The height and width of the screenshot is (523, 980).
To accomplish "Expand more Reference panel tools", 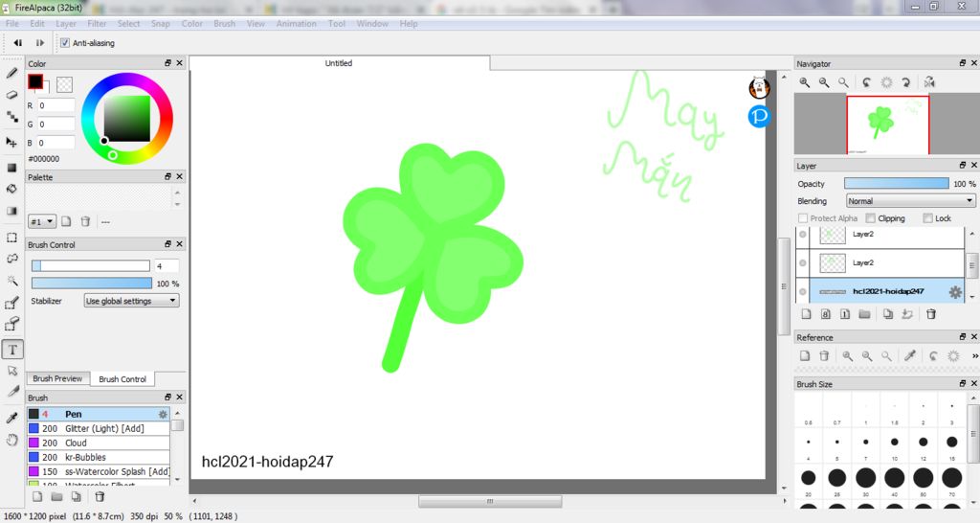I will 974,356.
